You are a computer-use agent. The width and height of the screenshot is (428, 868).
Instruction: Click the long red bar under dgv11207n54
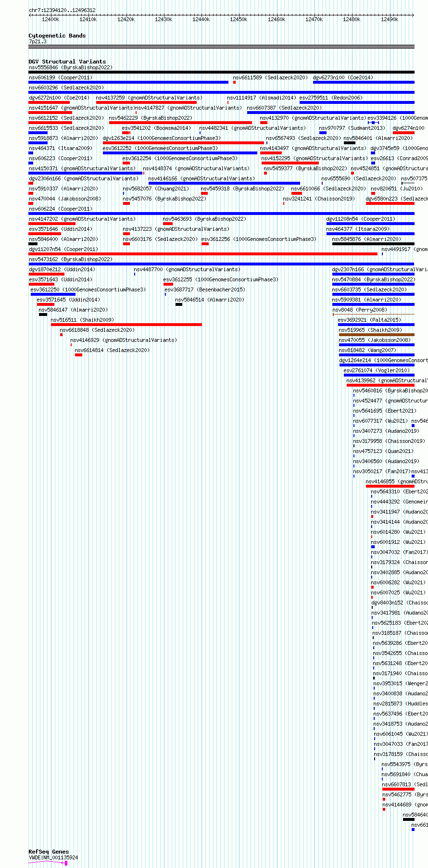tap(203, 254)
